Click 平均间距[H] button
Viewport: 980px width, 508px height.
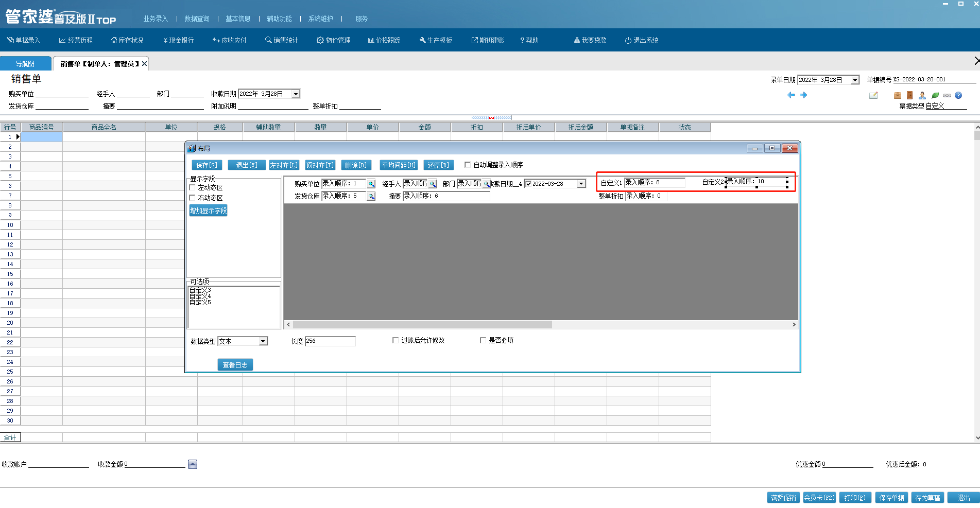[399, 165]
